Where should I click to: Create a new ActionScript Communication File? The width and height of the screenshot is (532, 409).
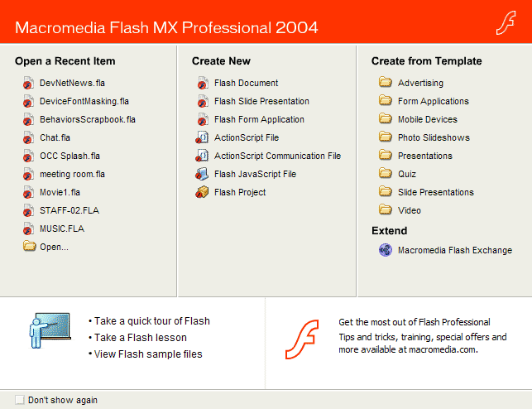coord(277,156)
